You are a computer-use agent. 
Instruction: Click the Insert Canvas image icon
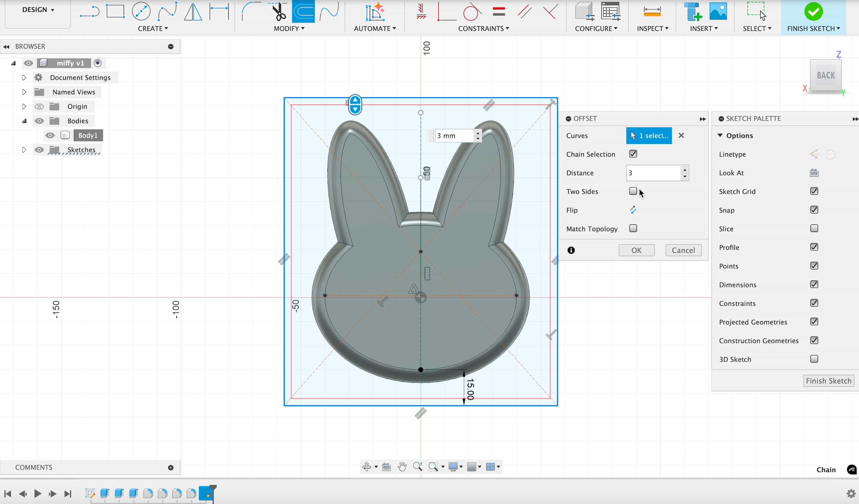coord(718,12)
